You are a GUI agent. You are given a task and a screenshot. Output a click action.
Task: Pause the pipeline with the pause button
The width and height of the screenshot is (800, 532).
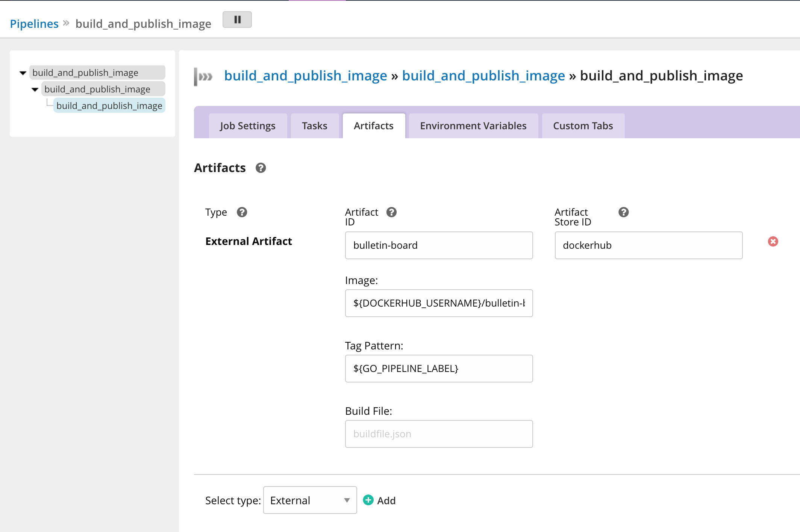(x=237, y=20)
